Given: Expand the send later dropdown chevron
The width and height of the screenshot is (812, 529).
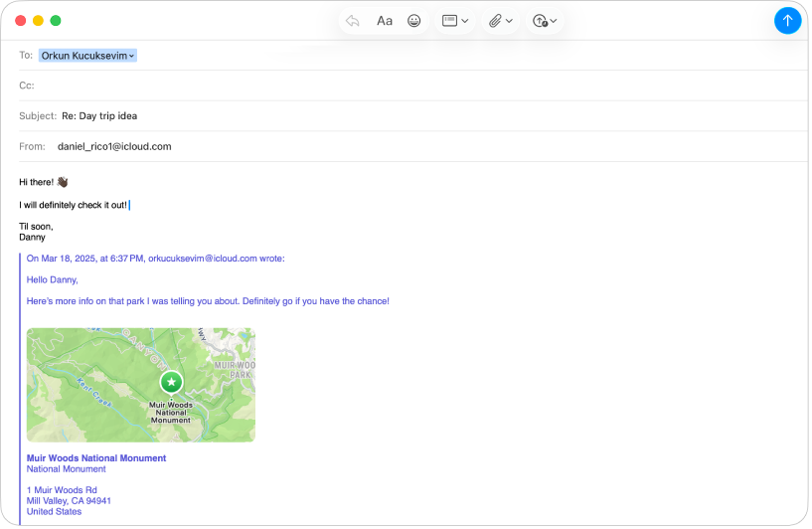Looking at the screenshot, I should [555, 21].
